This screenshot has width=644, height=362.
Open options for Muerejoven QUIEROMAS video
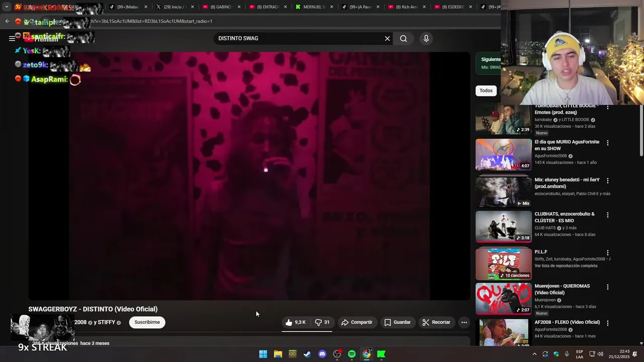tap(608, 287)
